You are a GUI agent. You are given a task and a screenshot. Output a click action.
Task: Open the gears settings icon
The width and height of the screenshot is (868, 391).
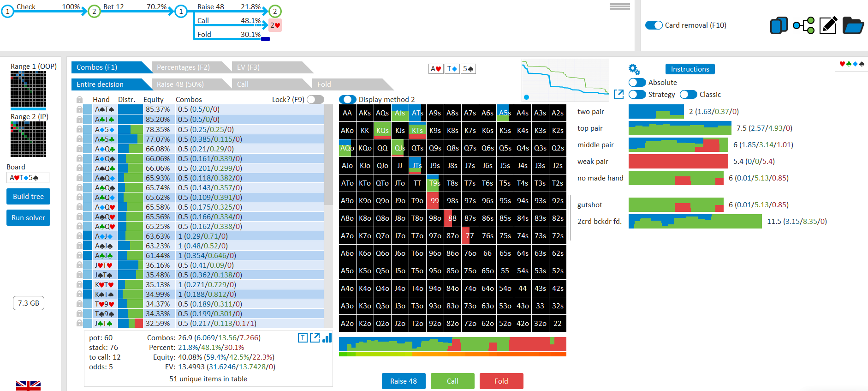click(x=634, y=69)
